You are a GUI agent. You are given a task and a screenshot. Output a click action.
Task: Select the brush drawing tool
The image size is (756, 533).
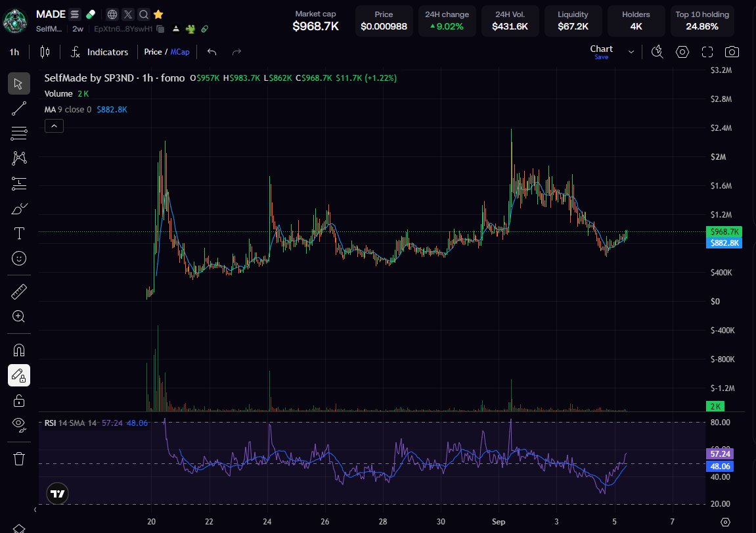pyautogui.click(x=19, y=208)
